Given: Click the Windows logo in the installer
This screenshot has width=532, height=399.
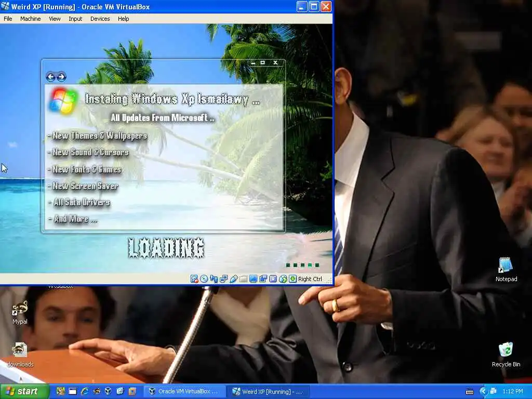Looking at the screenshot, I should tap(63, 101).
